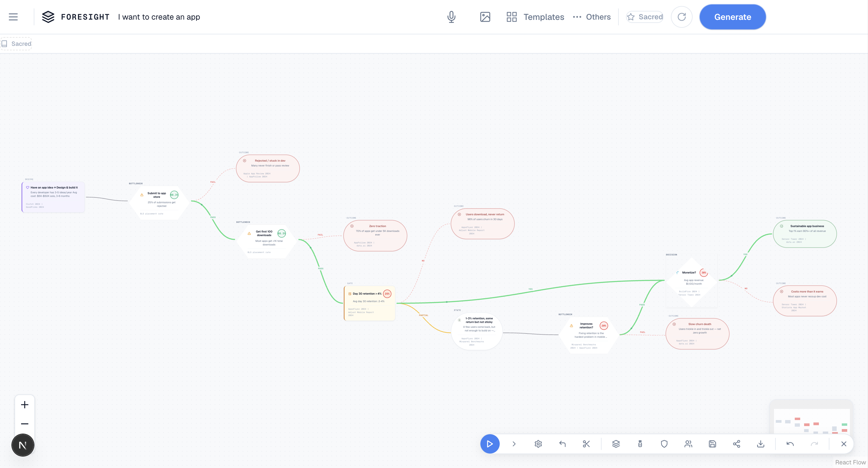
Task: Click the regenerate refresh button next to Generate
Action: pos(682,17)
